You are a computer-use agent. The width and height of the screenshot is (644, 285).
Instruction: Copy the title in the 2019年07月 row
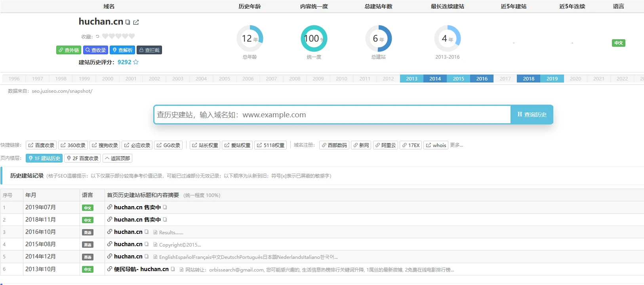[165, 207]
